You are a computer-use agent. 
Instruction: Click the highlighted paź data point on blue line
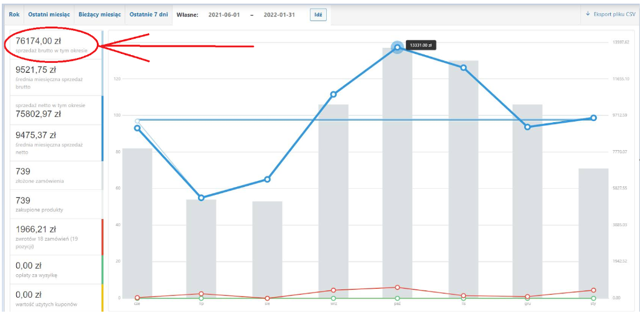coord(397,47)
